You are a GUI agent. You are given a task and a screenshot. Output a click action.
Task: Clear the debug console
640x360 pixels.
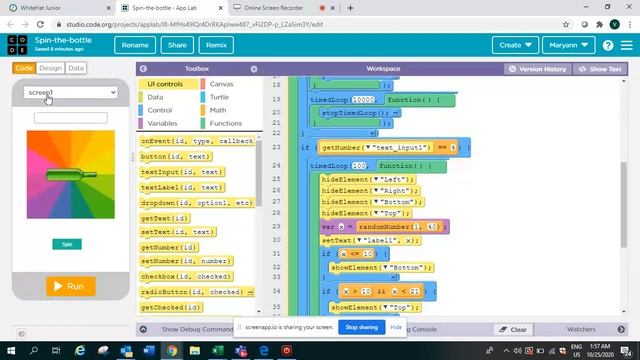pyautogui.click(x=513, y=329)
